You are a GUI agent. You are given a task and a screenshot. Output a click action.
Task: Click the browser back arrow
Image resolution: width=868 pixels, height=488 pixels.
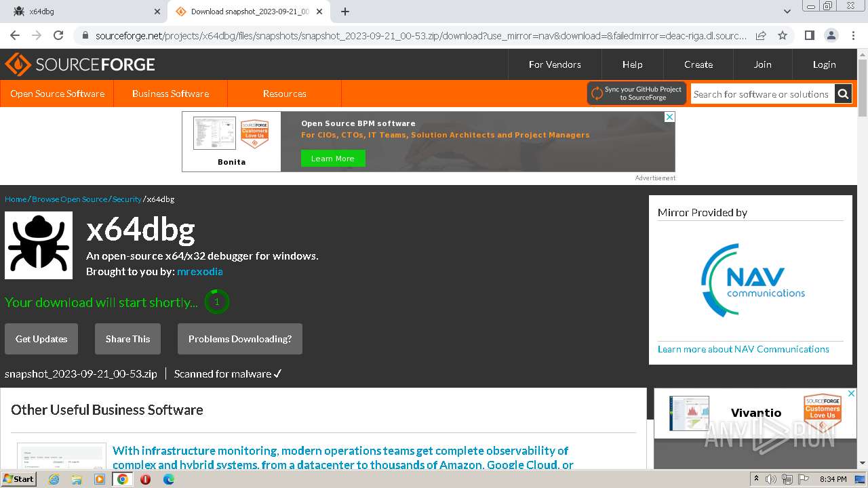pos(15,35)
